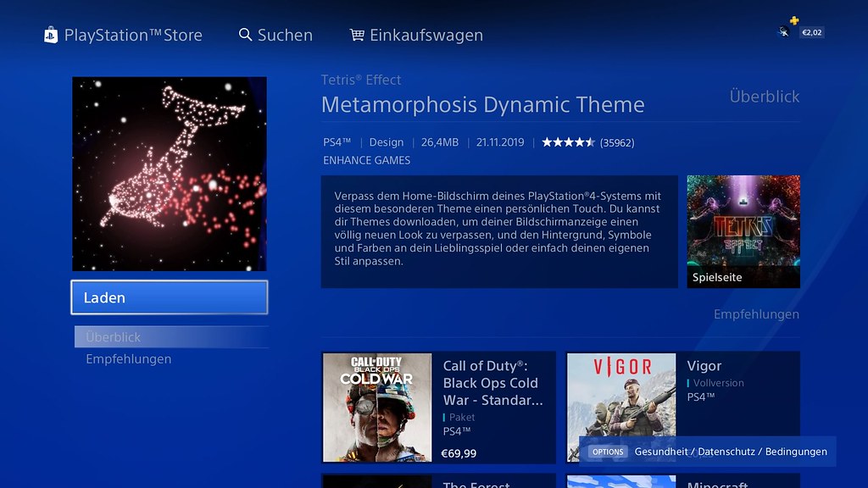Click the Laden button

170,297
